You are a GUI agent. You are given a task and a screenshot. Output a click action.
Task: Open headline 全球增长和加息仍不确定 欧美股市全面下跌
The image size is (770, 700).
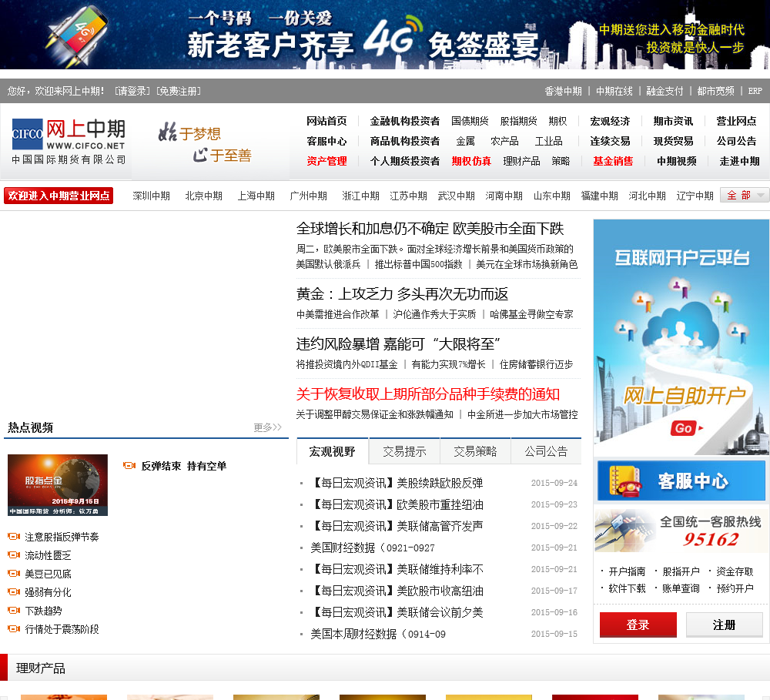tap(430, 229)
